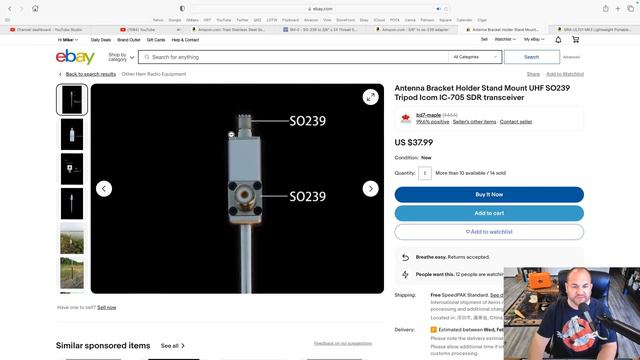Expand product image to fullscreen
Screen dimensions: 640x360
coord(371,97)
